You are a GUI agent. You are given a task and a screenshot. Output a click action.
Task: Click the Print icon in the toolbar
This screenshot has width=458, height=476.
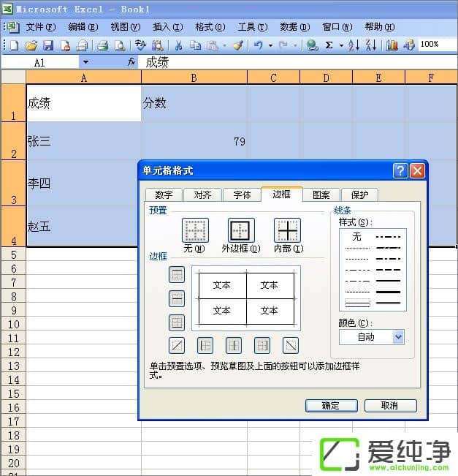(103, 45)
